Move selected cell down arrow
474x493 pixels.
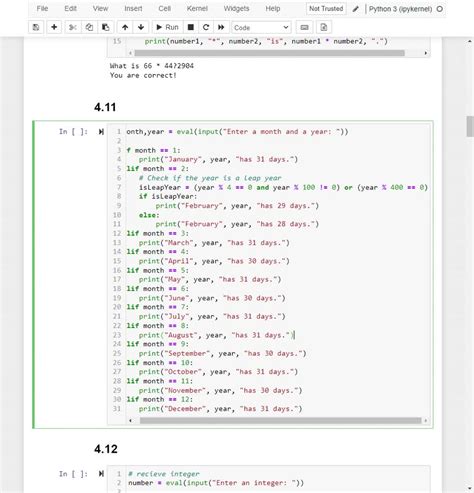[x=141, y=27]
